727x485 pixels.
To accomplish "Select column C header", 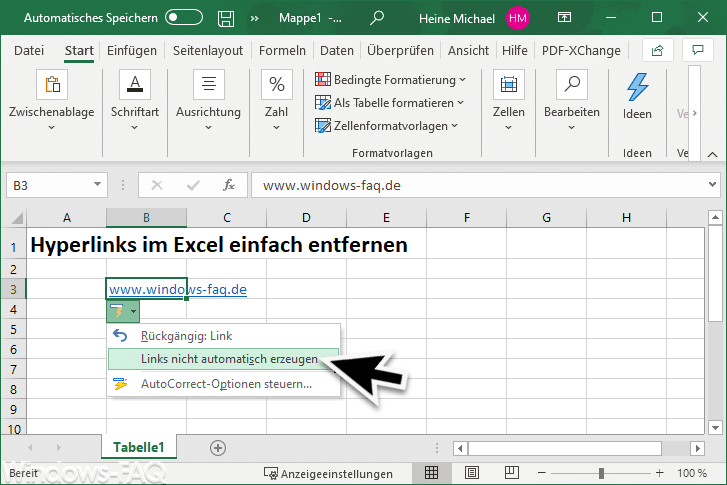I will 227,217.
